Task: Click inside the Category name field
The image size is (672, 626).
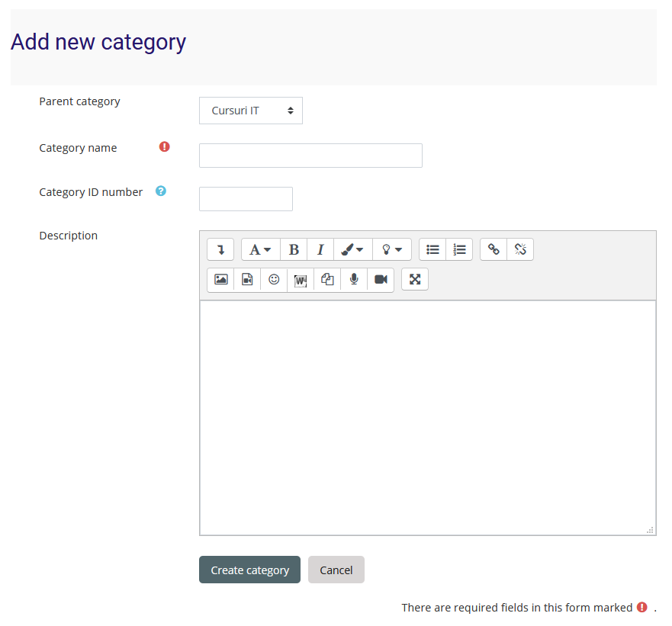Action: pyautogui.click(x=310, y=156)
